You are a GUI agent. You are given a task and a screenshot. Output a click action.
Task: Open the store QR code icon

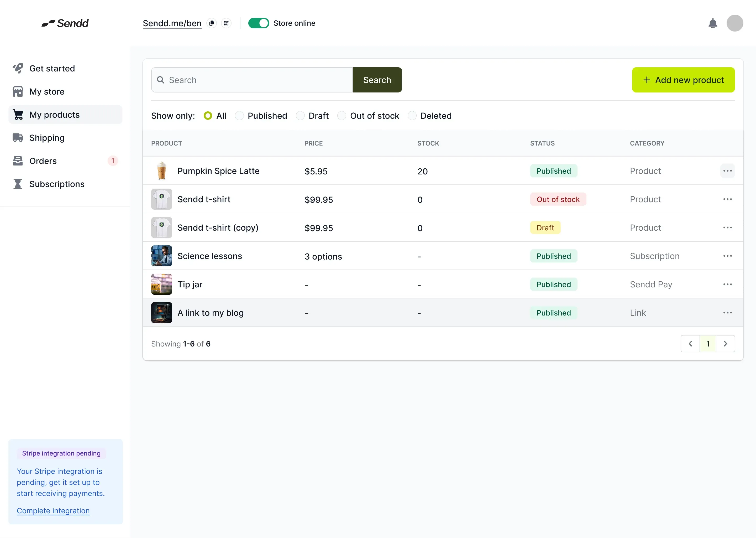[226, 23]
